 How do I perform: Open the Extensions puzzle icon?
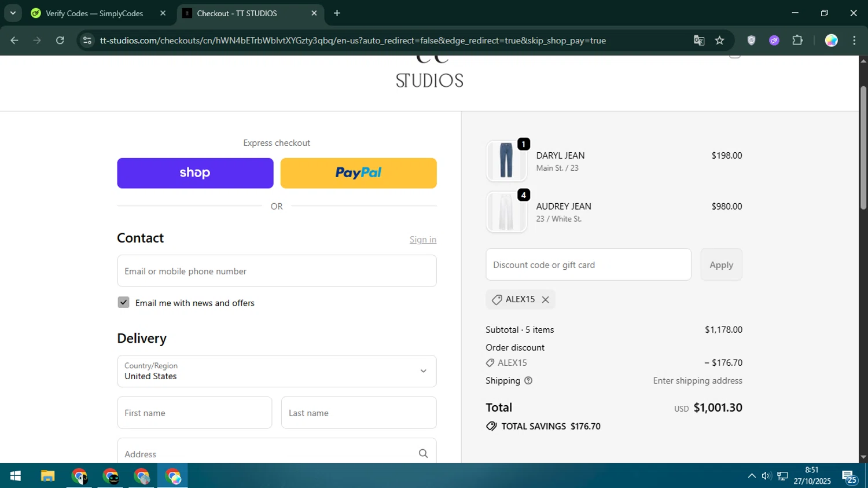point(797,41)
